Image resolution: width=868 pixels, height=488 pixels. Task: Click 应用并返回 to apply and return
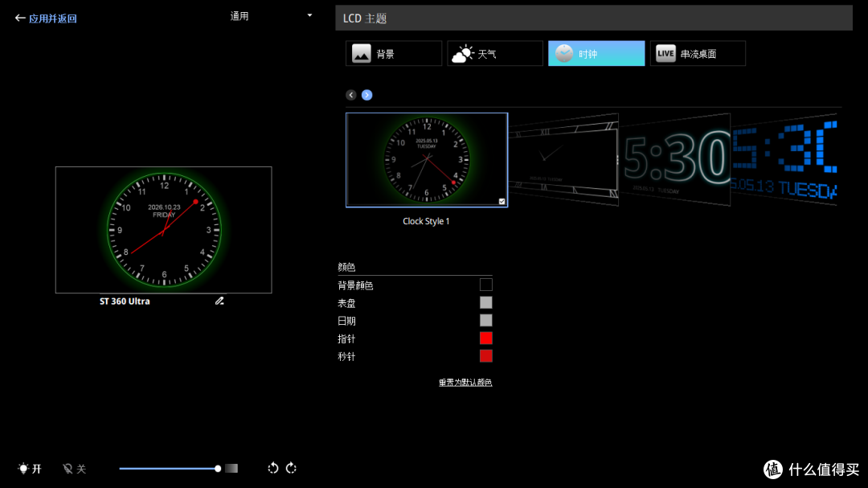52,18
